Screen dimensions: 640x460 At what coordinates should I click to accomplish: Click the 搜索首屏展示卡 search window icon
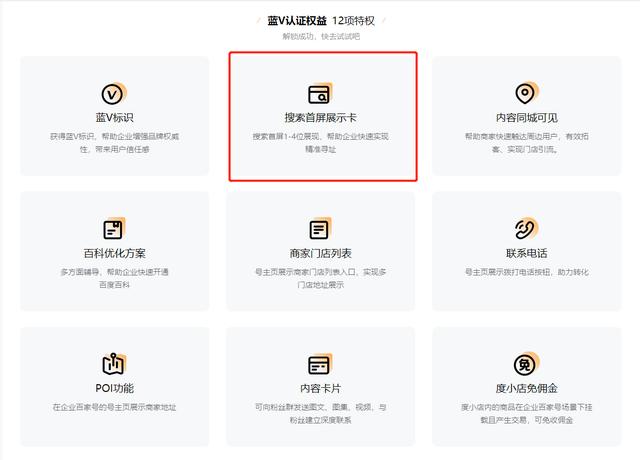coord(320,93)
